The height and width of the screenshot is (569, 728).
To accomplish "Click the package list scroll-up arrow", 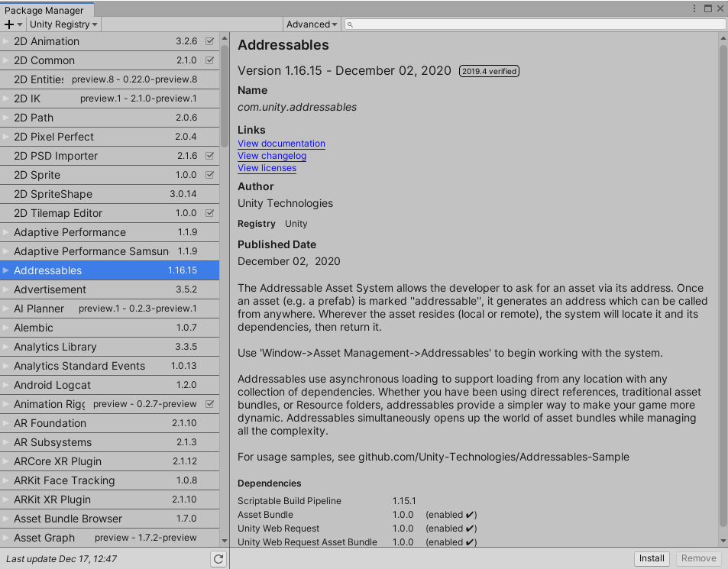I will pyautogui.click(x=224, y=38).
